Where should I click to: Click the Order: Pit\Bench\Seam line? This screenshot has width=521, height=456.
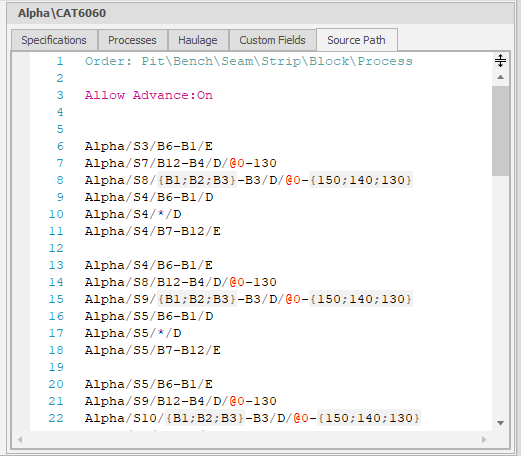[x=249, y=61]
